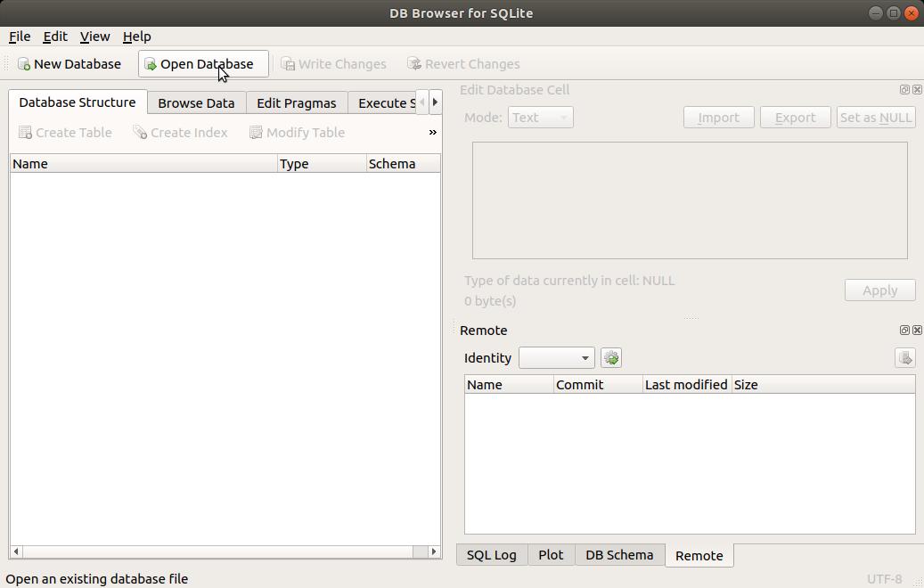Open the Mode dropdown in Edit Database Cell
The height and width of the screenshot is (588, 924).
pos(540,117)
